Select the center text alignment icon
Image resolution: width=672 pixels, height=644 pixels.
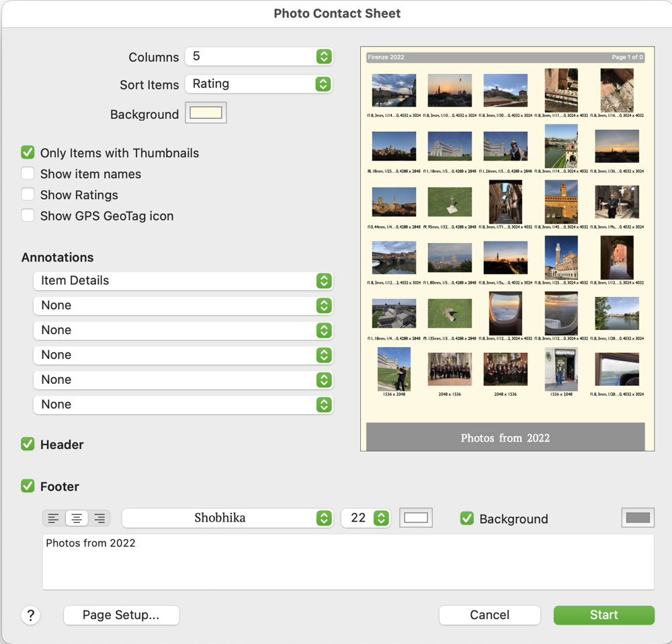(x=77, y=518)
